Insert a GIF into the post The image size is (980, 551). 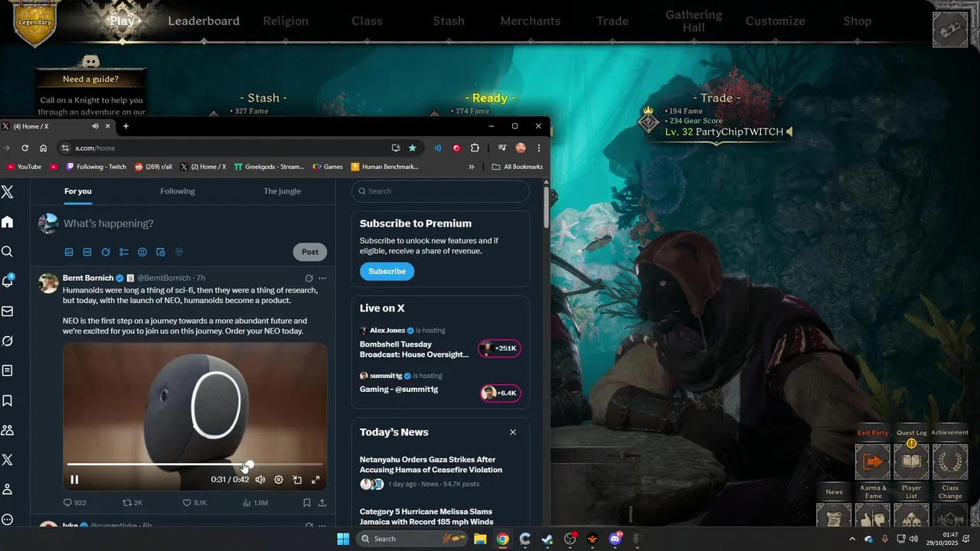click(x=87, y=252)
